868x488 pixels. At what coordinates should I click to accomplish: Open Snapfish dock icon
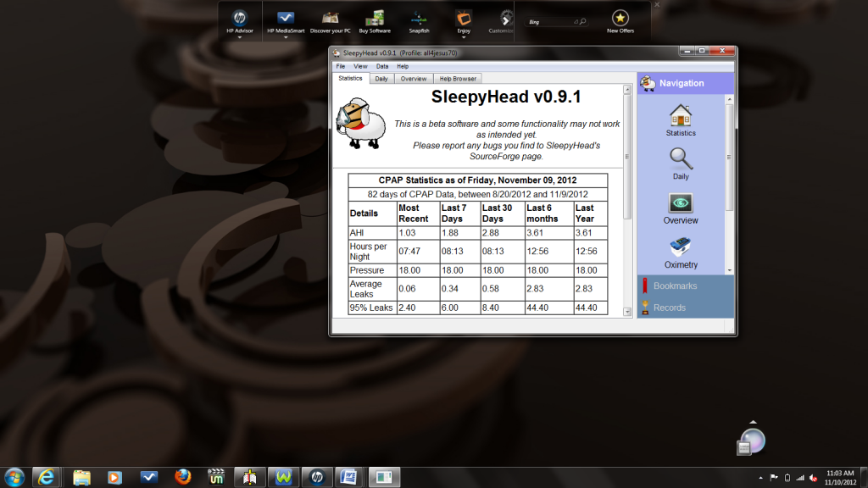[419, 19]
